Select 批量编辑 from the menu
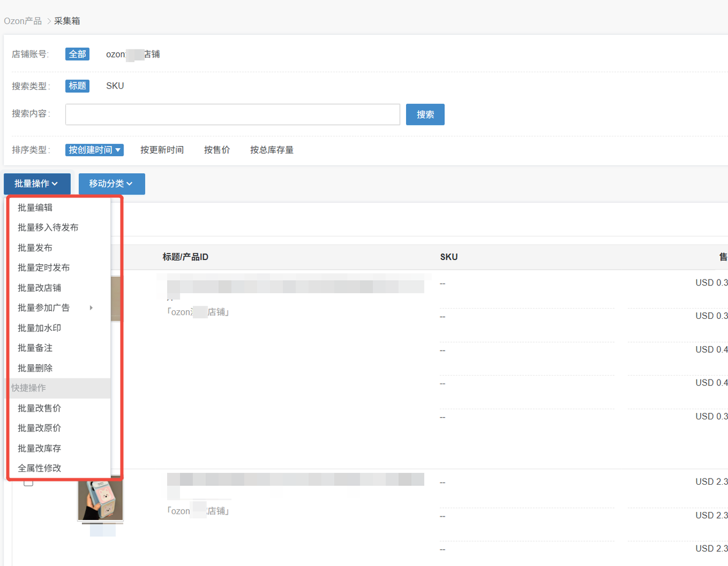Screen dimensions: 728x566 pyautogui.click(x=35, y=208)
